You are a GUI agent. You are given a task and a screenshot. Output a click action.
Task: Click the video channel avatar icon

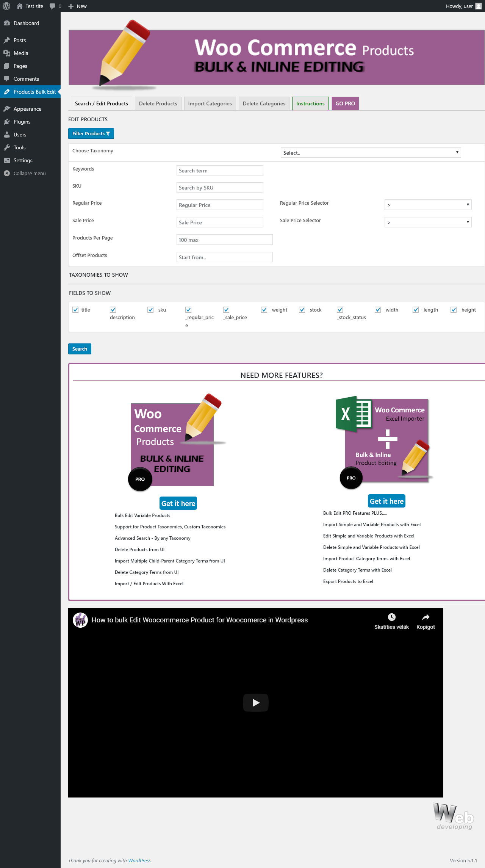click(80, 620)
